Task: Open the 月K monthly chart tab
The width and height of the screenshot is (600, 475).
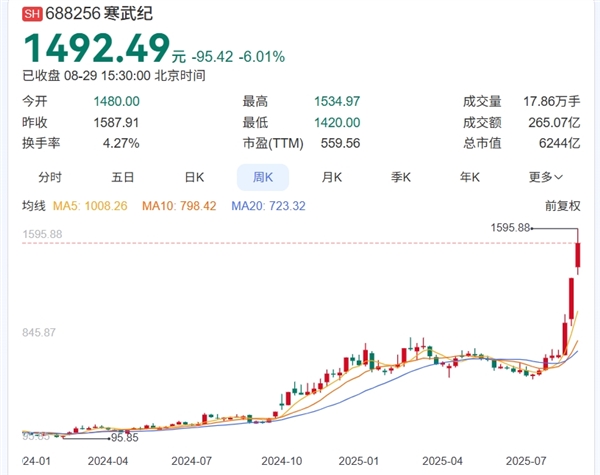Action: tap(331, 177)
